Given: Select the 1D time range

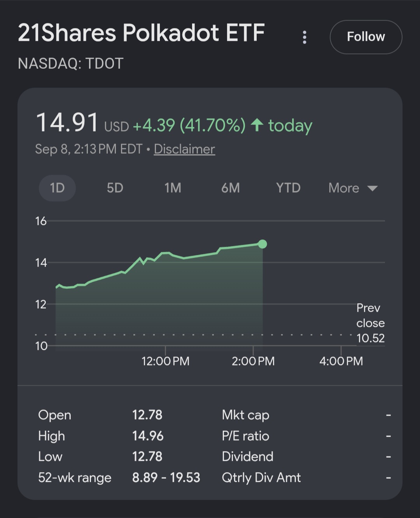Looking at the screenshot, I should pos(57,188).
